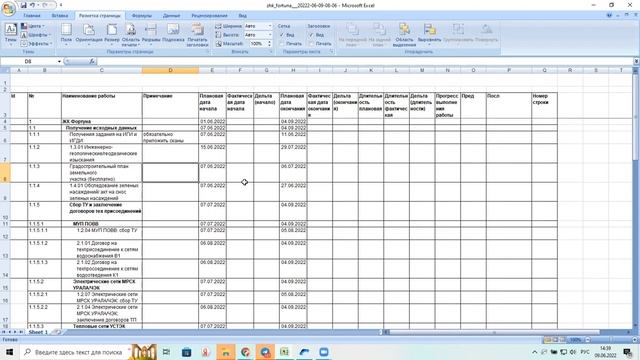Click the 100% zoom level button
640x360 pixels.
[576, 340]
